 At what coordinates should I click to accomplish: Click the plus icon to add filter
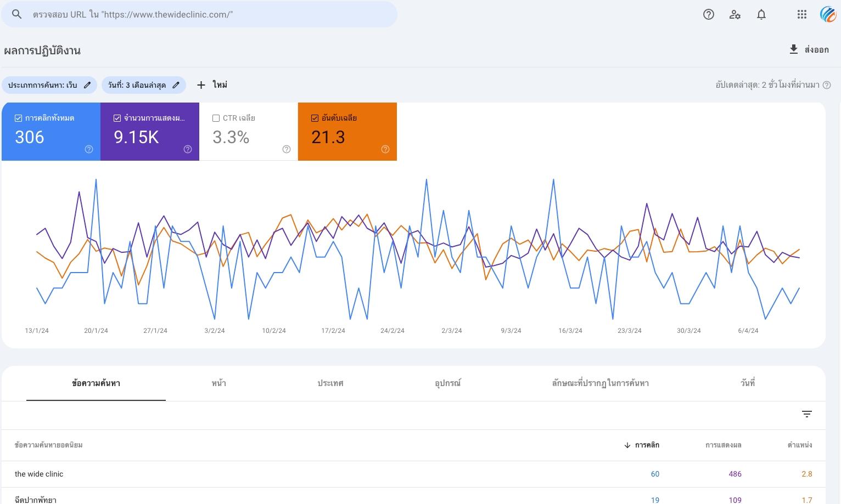(201, 85)
